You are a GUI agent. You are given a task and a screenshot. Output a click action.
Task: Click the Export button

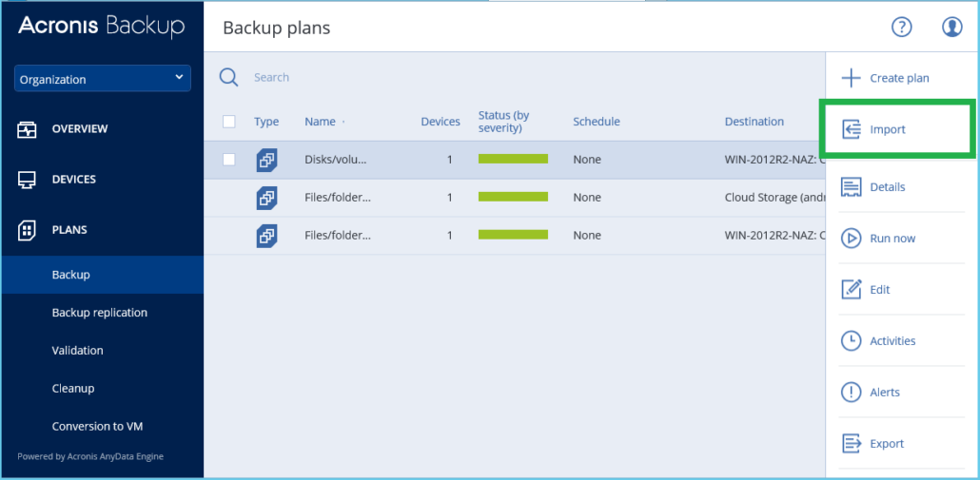(x=887, y=444)
